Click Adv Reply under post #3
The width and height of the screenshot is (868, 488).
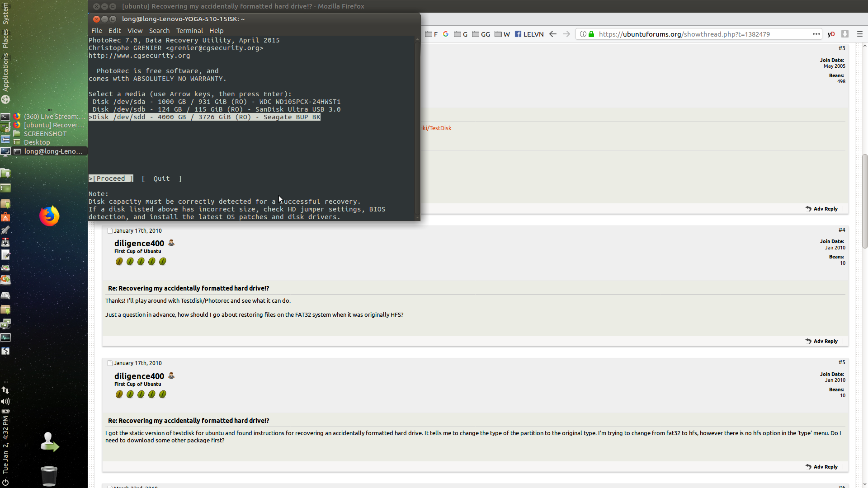[x=821, y=209]
